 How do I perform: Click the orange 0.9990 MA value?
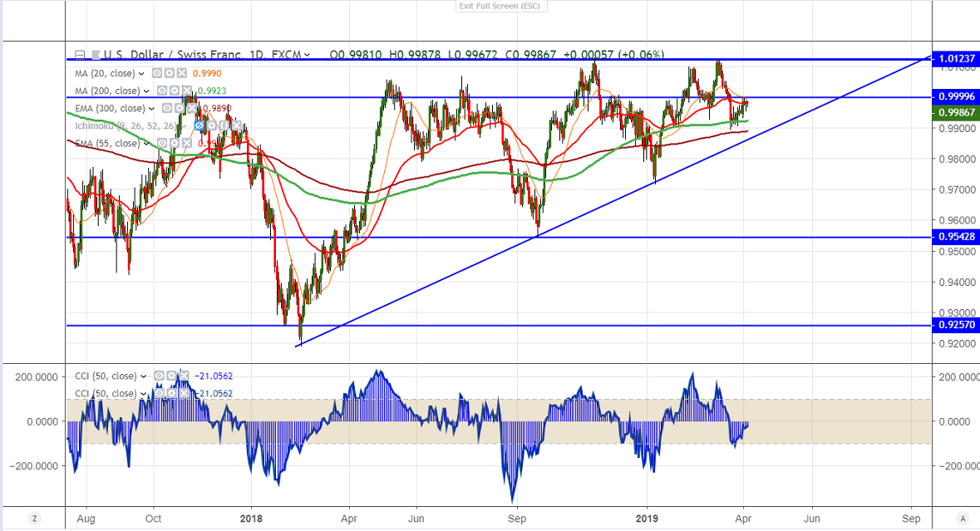click(x=207, y=73)
